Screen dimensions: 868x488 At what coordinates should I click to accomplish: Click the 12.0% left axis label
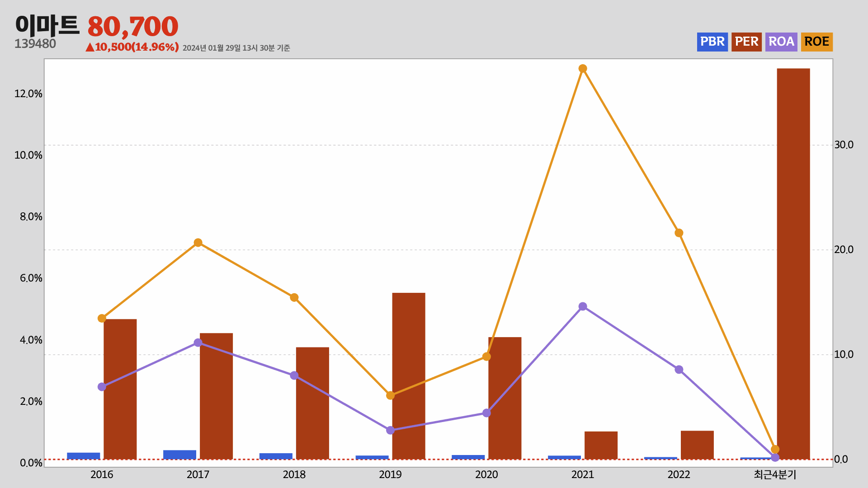(28, 94)
